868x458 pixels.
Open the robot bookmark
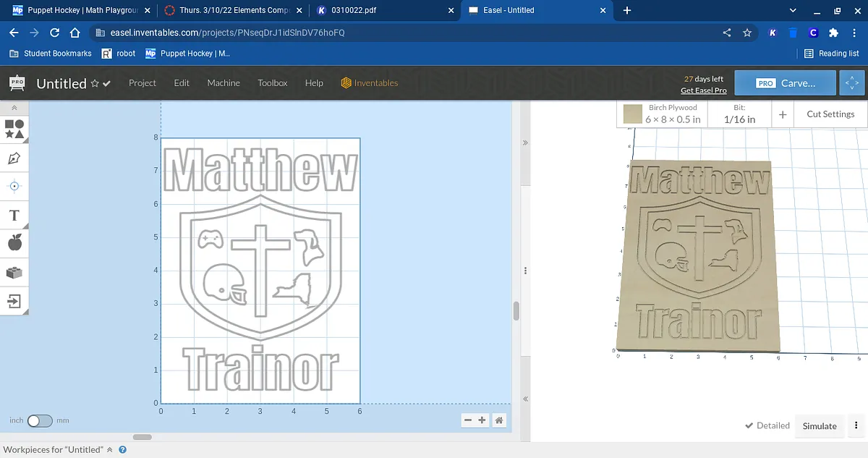coord(119,54)
